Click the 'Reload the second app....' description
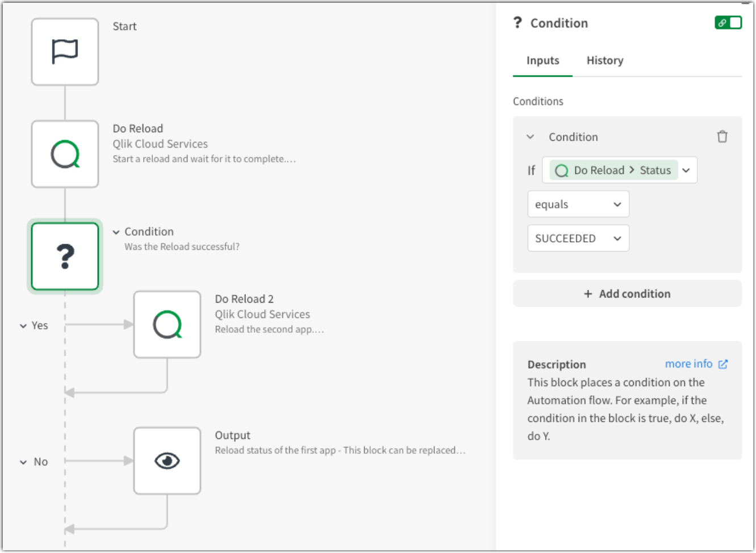The height and width of the screenshot is (553, 756). tap(269, 329)
